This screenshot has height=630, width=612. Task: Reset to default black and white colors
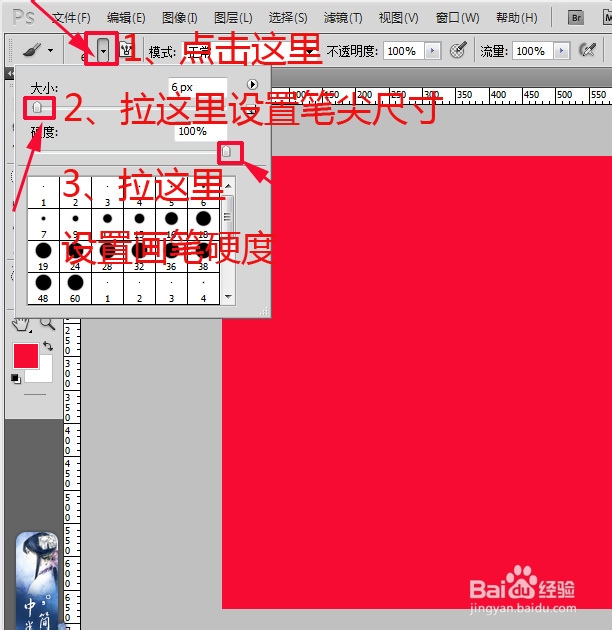(x=16, y=378)
